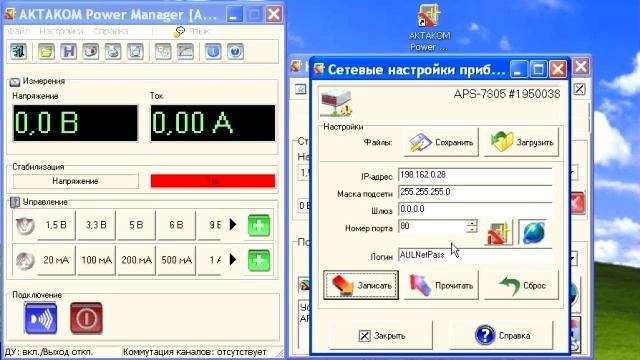
Task: Click the voltage reading 0,0 В display
Action: 76,123
